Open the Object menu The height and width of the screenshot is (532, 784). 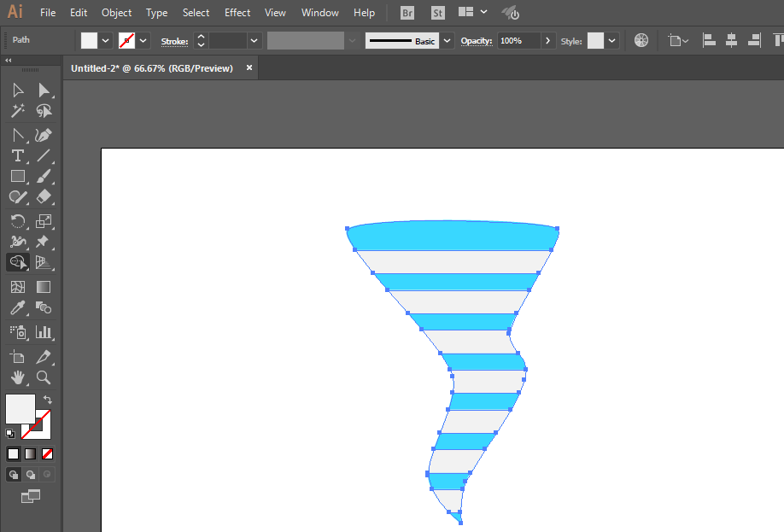(x=116, y=13)
